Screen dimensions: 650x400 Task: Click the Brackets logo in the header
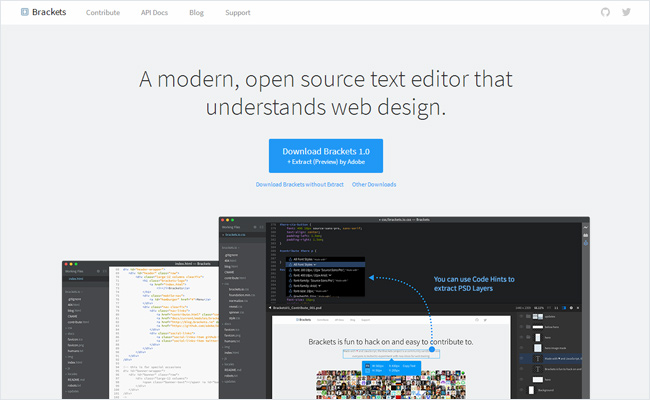(44, 12)
